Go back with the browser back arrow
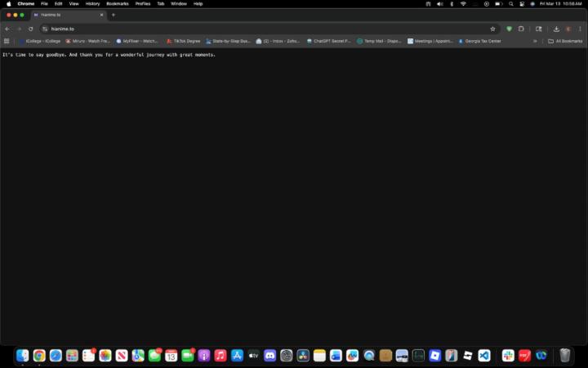 [7, 29]
